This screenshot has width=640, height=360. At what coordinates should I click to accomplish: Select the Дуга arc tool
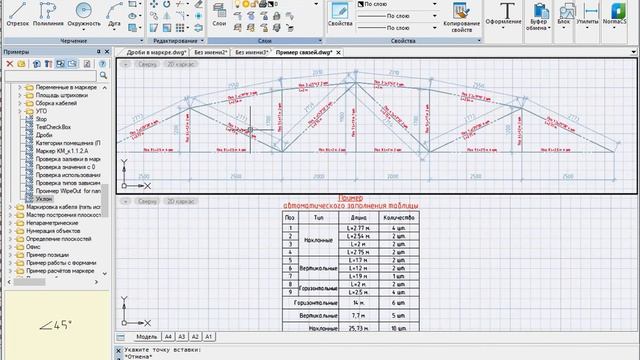coord(114,15)
